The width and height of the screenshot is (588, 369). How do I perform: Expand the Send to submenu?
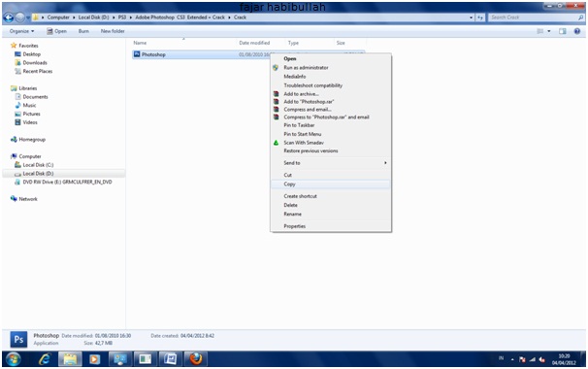[330, 163]
